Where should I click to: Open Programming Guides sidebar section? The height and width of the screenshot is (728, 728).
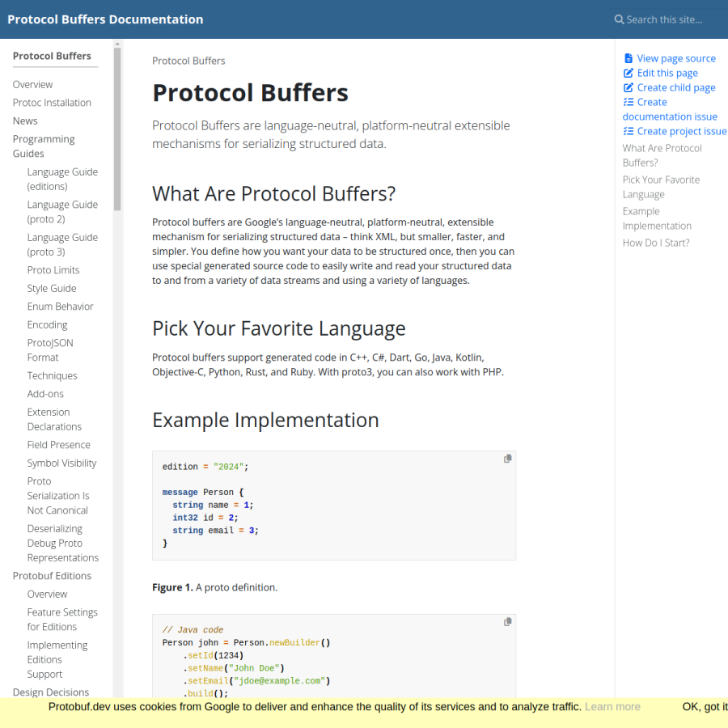pos(44,146)
